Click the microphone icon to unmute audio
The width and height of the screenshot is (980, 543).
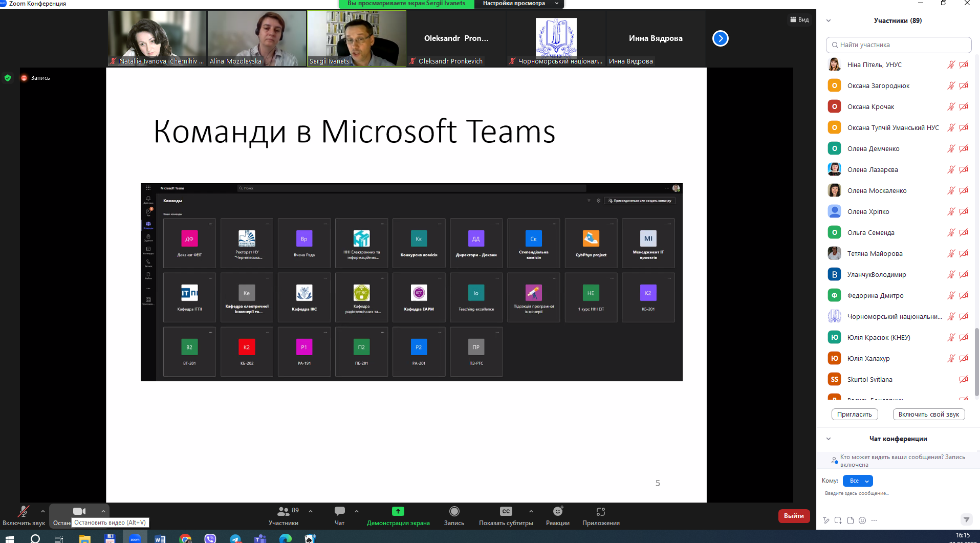[x=23, y=511]
